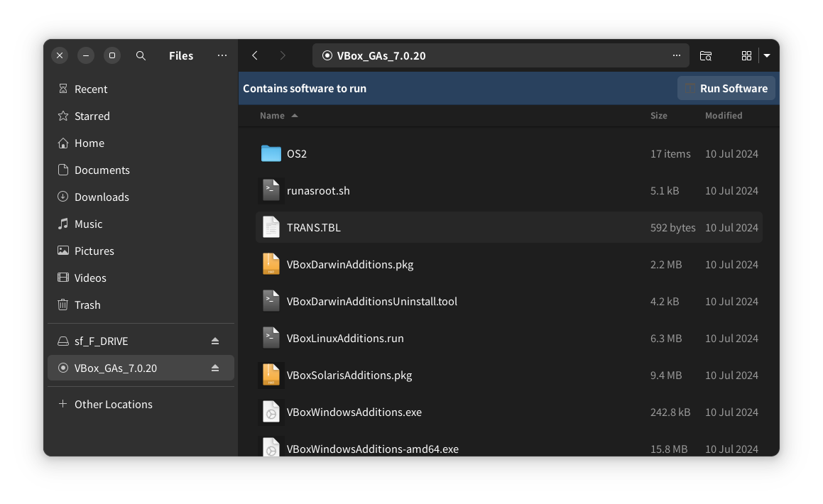Viewport: 823px width, 504px height.
Task: Click the 17 items size of OS2
Action: [x=670, y=153]
